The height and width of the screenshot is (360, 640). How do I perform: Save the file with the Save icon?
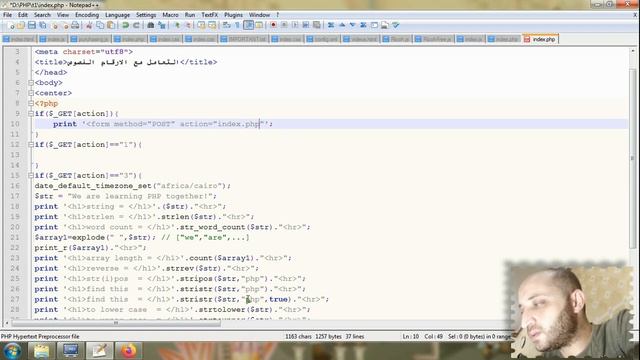tap(31, 25)
